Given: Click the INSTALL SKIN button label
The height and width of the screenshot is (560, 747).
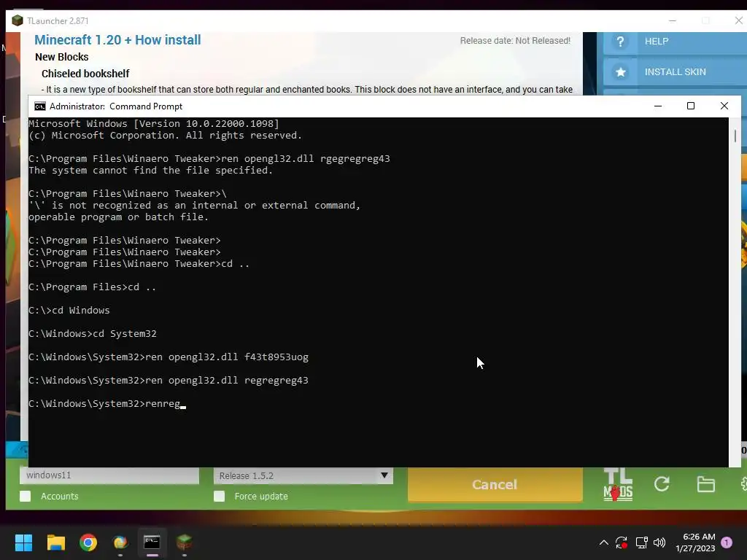Looking at the screenshot, I should tap(675, 72).
